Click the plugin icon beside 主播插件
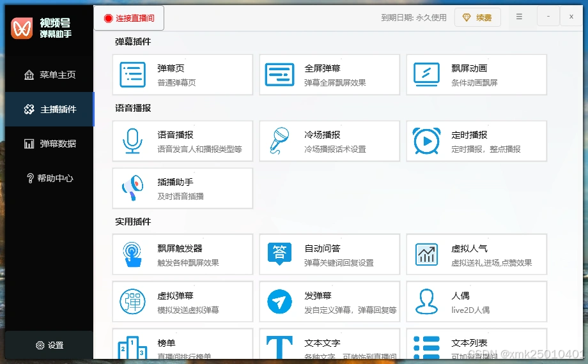Screen dimensions: 588x364 (x=29, y=109)
